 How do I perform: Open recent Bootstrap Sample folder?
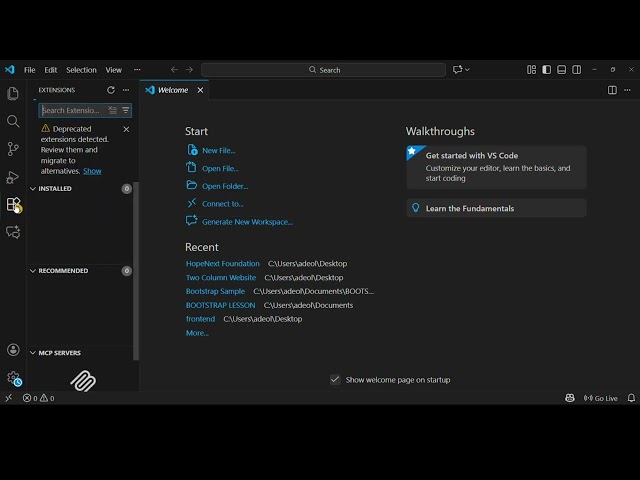point(216,291)
